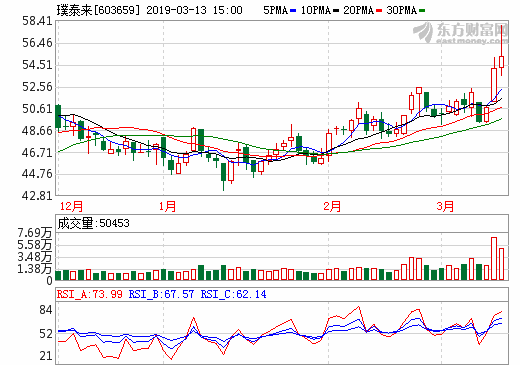This screenshot has width=520, height=365.
Task: Click the 50.61 price axis label
Action: point(37,109)
